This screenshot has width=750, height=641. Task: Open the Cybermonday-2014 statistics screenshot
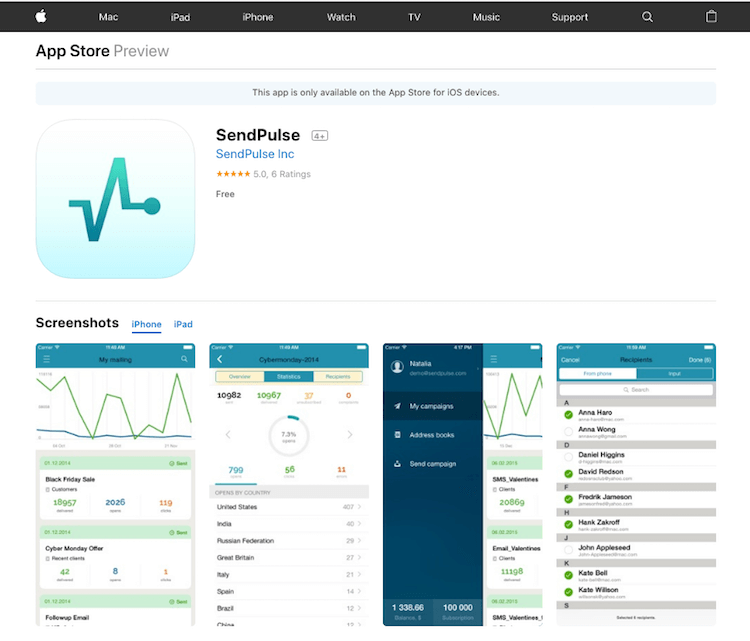point(289,484)
